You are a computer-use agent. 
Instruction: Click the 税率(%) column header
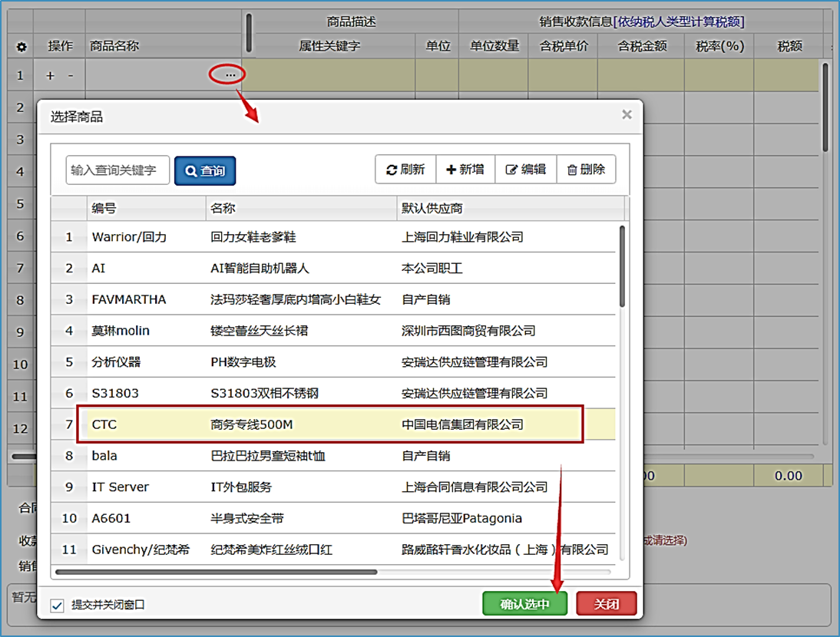[719, 46]
